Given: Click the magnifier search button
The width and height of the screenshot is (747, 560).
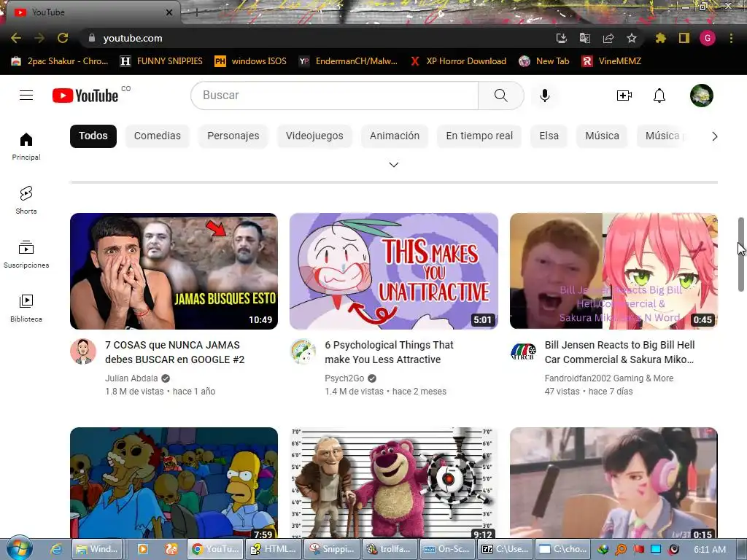Looking at the screenshot, I should (x=500, y=96).
